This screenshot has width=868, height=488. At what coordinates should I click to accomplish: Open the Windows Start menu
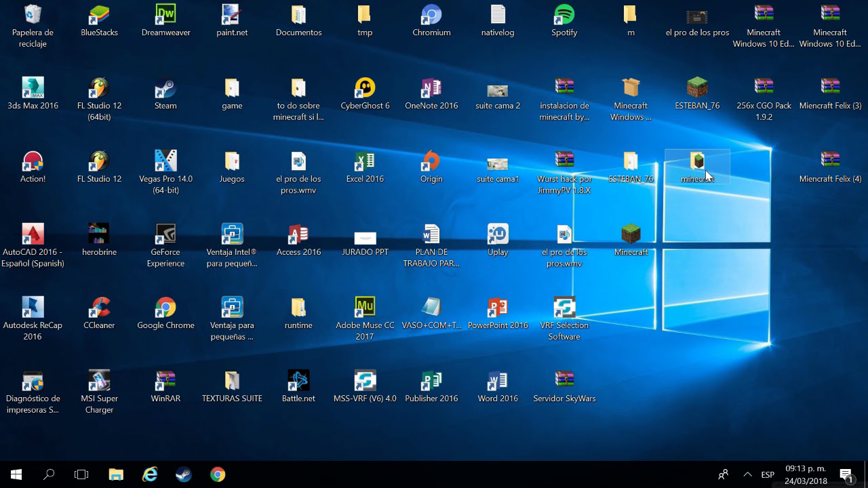(x=16, y=474)
